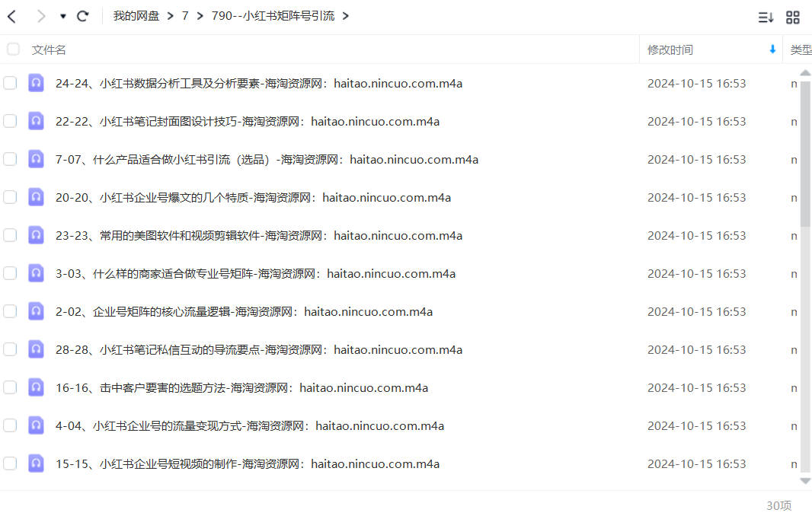Check the box for 7-07 什么产品适合做小红书引流
This screenshot has height=519, width=812.
[10, 159]
